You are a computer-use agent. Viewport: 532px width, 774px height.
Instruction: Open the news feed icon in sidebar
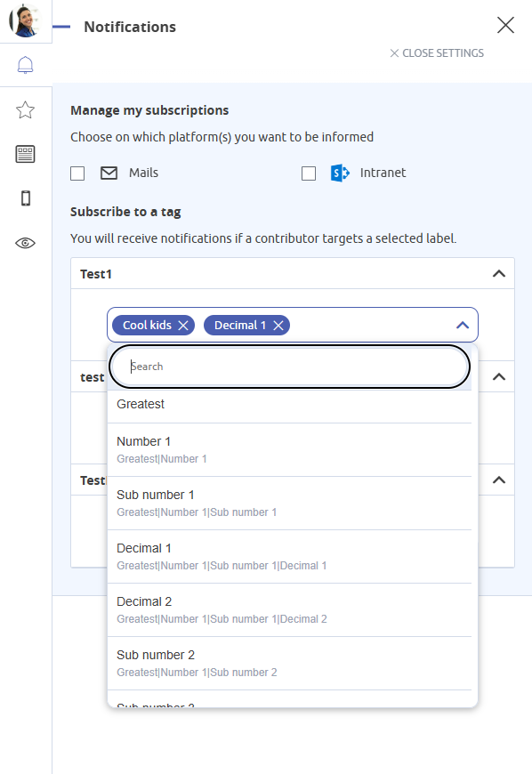25,154
